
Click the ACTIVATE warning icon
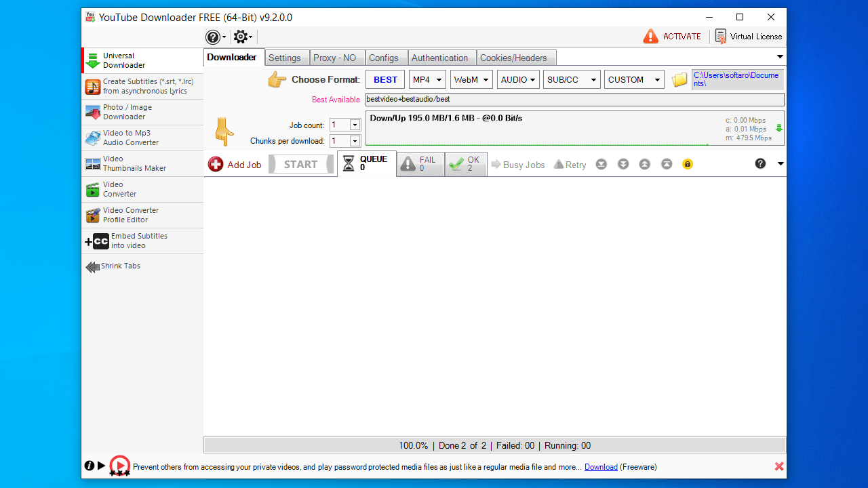pos(650,37)
